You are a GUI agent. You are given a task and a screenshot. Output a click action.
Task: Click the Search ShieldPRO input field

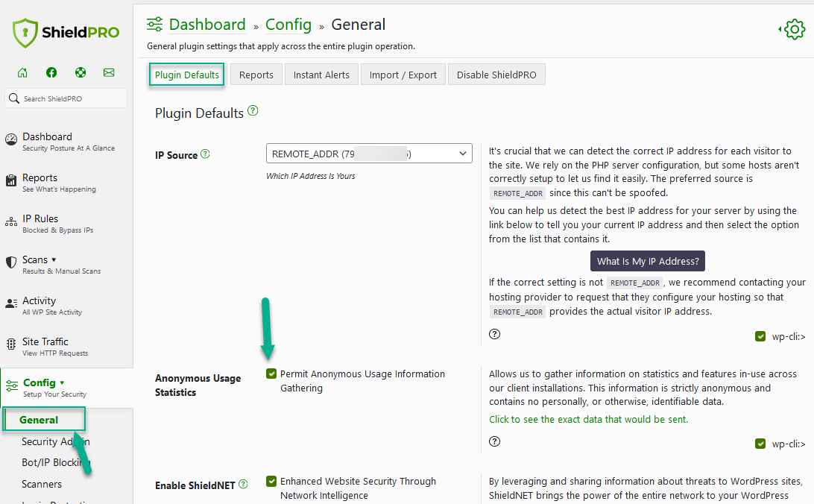[72, 98]
